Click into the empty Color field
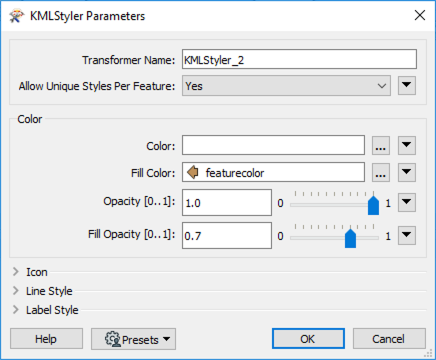The width and height of the screenshot is (436, 360). (x=273, y=145)
